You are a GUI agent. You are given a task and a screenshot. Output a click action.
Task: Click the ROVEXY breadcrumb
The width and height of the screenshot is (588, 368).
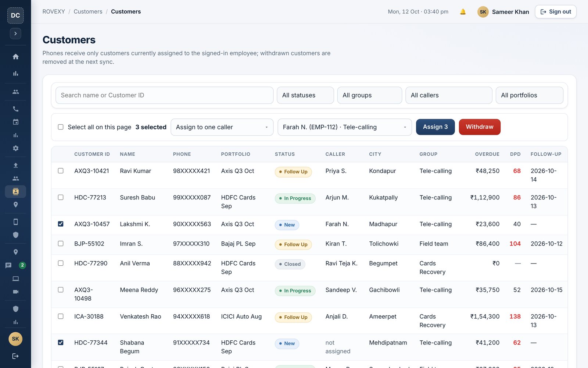click(x=54, y=12)
